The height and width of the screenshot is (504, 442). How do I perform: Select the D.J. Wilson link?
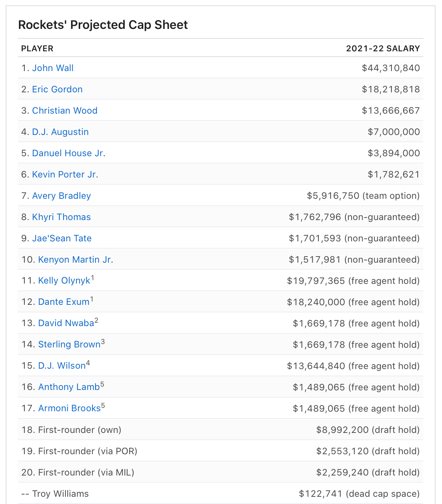[x=62, y=366]
